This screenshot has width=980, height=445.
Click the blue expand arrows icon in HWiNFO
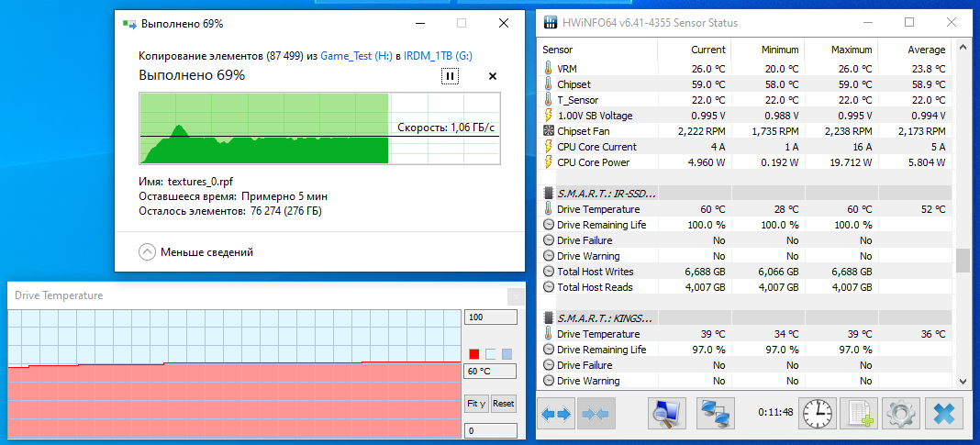pyautogui.click(x=556, y=414)
